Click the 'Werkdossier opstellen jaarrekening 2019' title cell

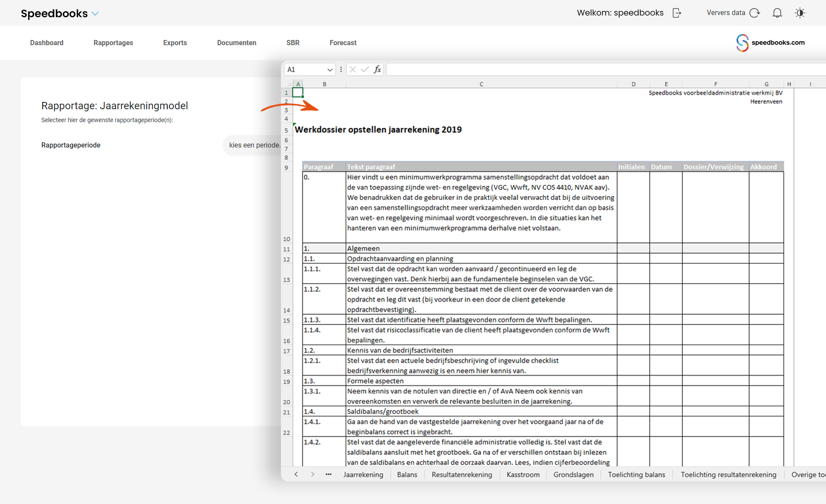click(x=378, y=129)
